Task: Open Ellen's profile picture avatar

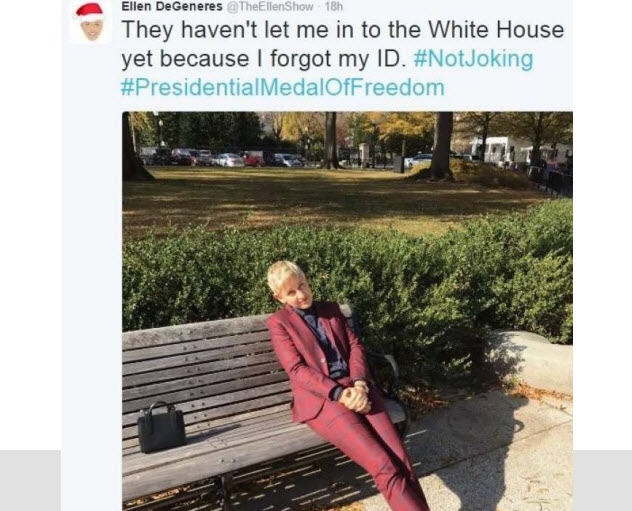Action: click(x=90, y=23)
